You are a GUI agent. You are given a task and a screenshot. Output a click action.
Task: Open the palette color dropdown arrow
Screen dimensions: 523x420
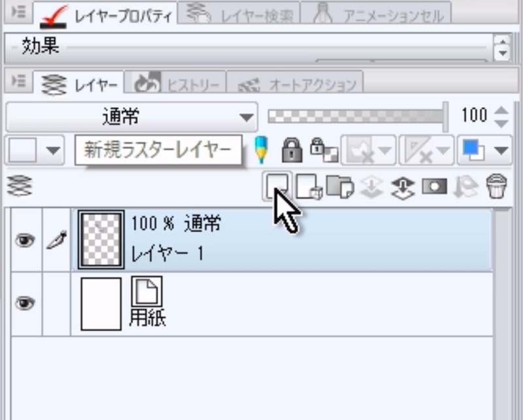click(x=54, y=150)
